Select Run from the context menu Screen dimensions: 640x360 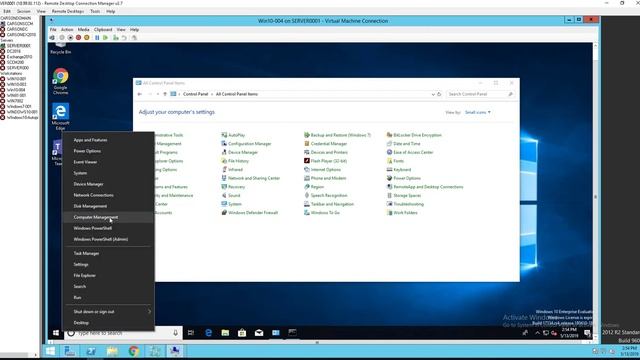pyautogui.click(x=108, y=298)
